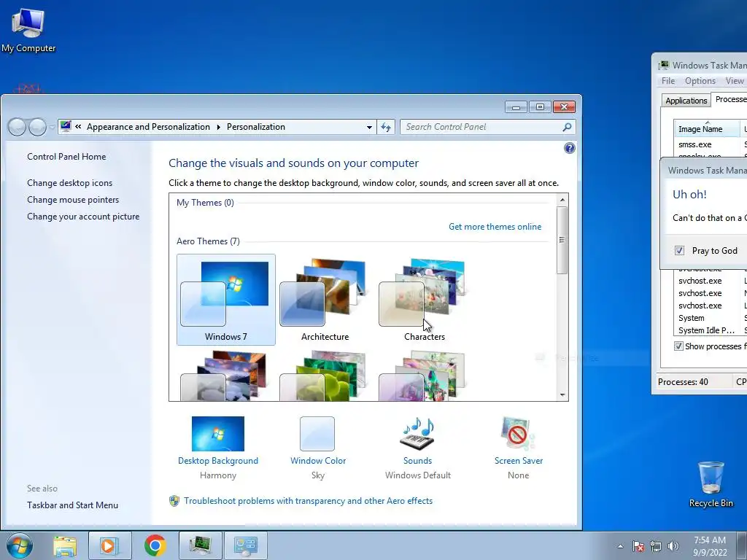This screenshot has width=747, height=560.
Task: Select smss.exe process row
Action: [711, 144]
